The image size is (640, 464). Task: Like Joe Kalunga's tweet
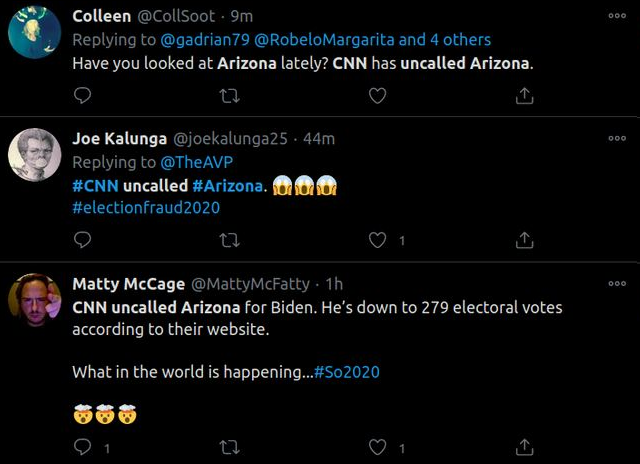tap(377, 240)
